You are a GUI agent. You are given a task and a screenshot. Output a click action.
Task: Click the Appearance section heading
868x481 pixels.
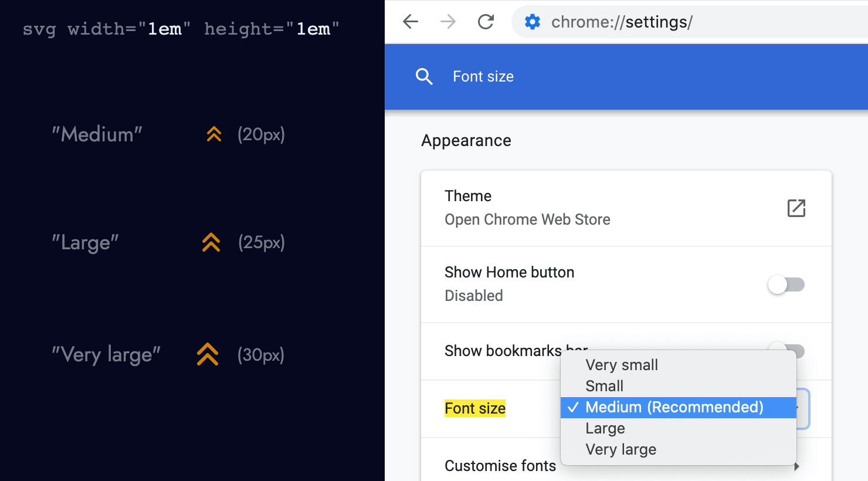click(466, 141)
